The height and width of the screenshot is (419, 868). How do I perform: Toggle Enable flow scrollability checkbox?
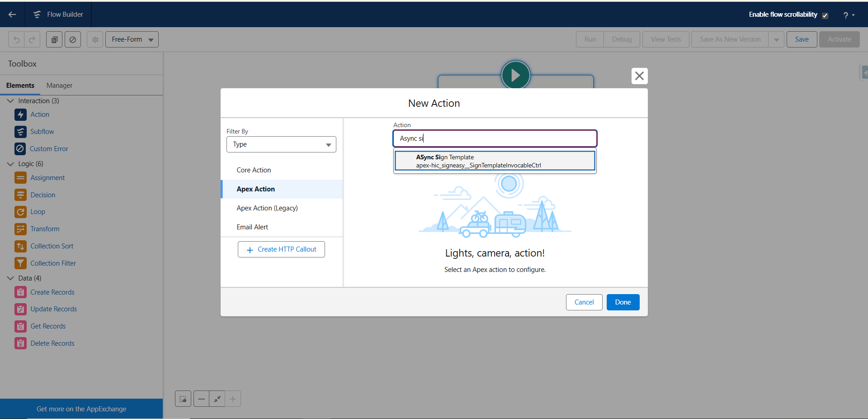click(825, 15)
